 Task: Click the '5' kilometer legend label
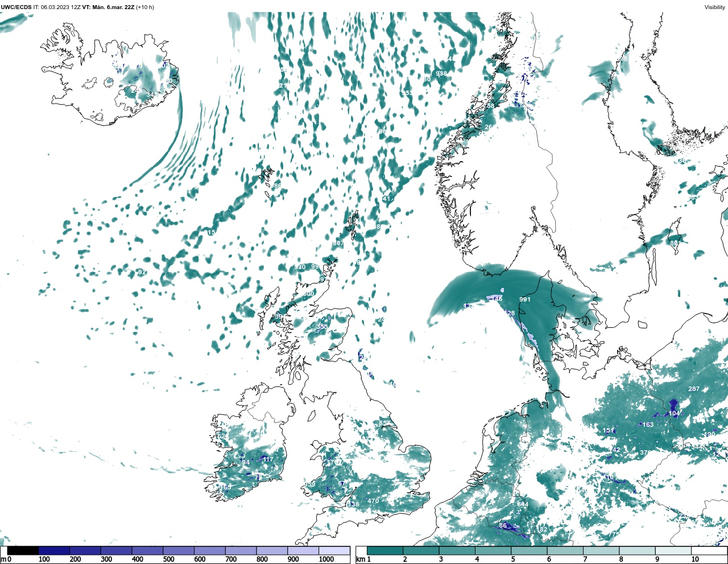click(512, 559)
